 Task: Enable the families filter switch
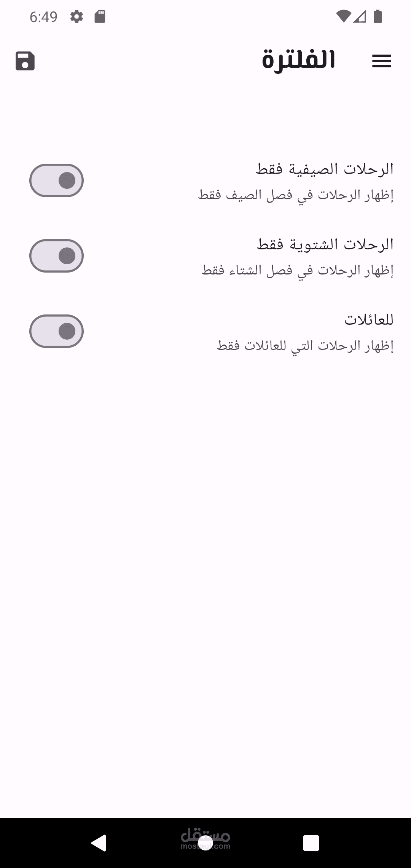(56, 331)
